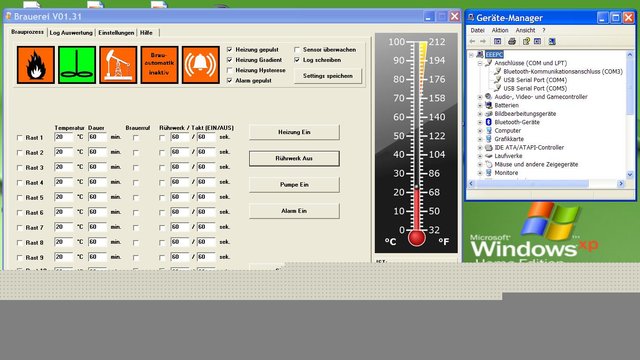Check the Brauerruf box for Rast 3
Image resolution: width=640 pixels, height=360 pixels.
(x=136, y=168)
